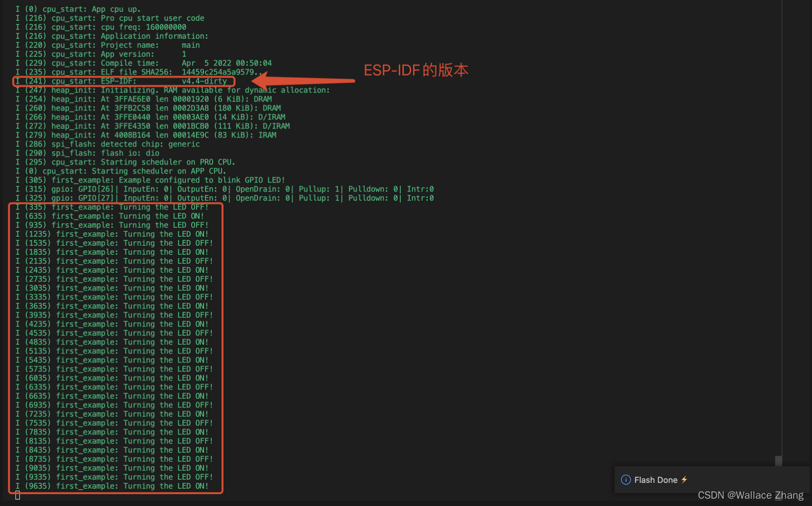Select the (6635) LED ON log line
This screenshot has height=506, width=812.
pyautogui.click(x=112, y=396)
